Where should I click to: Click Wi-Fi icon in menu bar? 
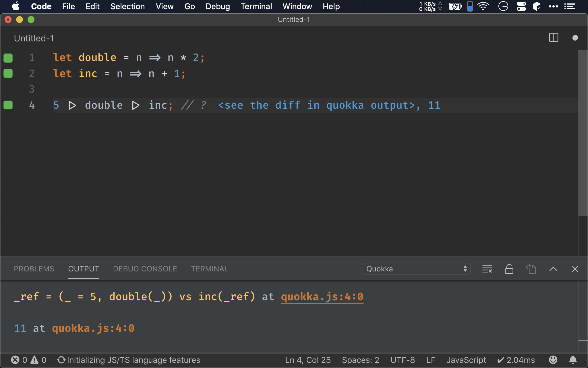(483, 6)
